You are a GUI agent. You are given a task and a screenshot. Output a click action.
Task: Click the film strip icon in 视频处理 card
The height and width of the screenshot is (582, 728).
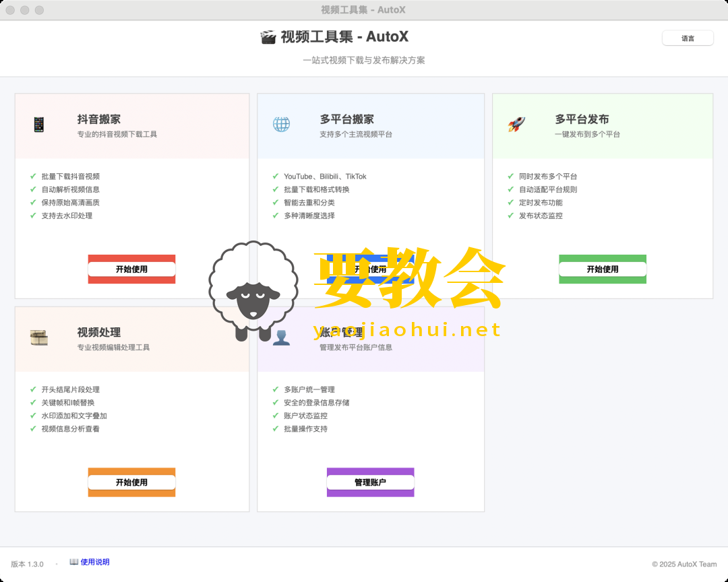(x=39, y=337)
